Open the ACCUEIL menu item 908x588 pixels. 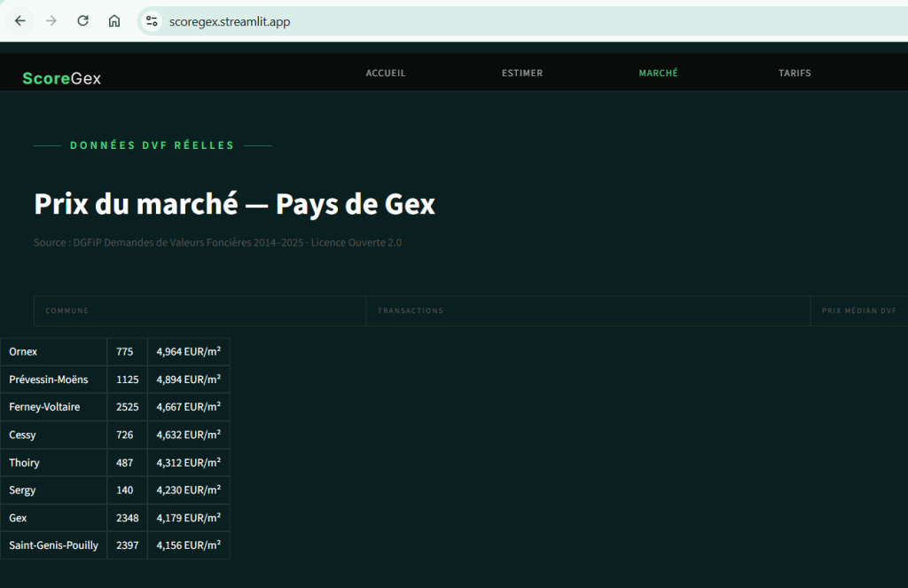click(386, 73)
